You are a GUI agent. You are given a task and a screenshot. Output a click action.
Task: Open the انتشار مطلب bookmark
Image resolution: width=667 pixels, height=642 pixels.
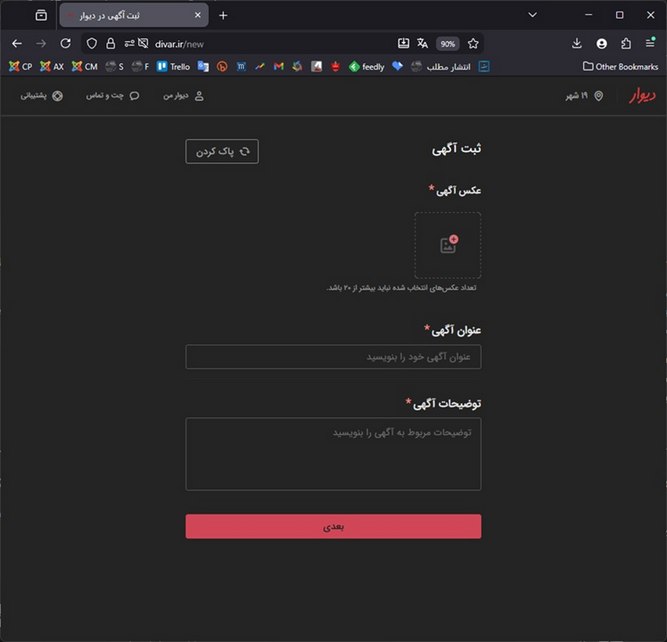click(441, 66)
